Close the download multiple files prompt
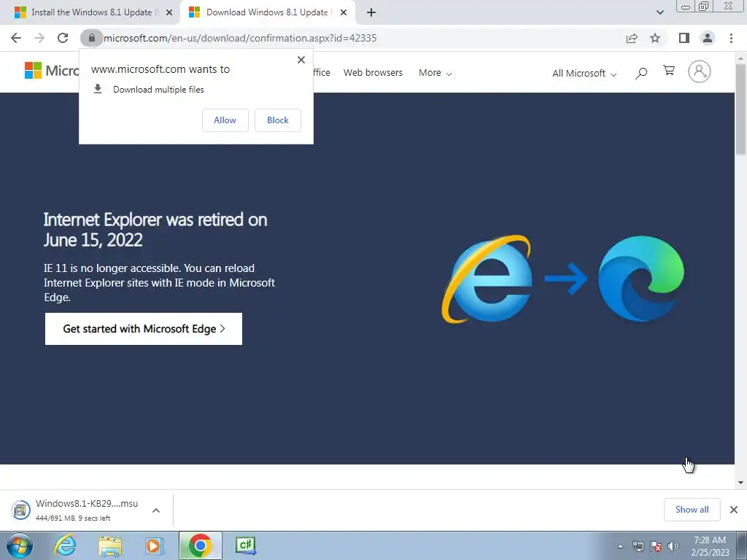This screenshot has height=560, width=747. click(301, 60)
